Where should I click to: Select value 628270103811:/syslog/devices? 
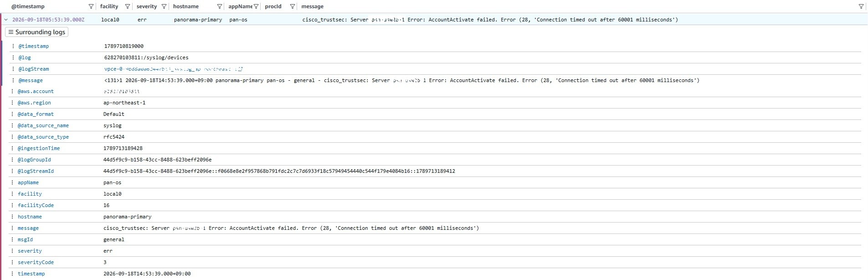[x=146, y=57]
